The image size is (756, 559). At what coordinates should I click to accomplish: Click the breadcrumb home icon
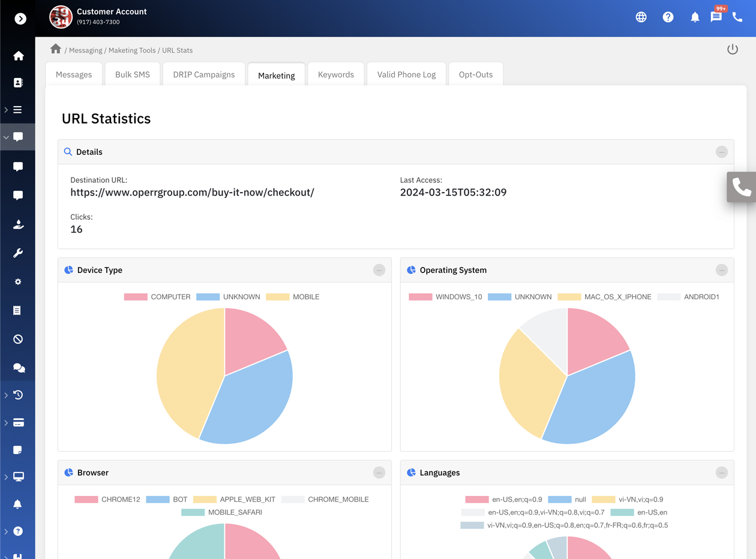pos(56,49)
